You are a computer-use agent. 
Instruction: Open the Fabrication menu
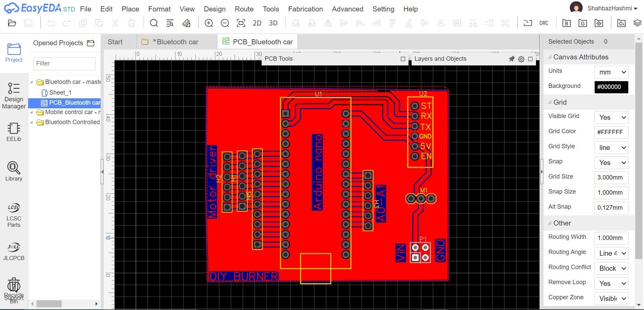click(x=305, y=9)
